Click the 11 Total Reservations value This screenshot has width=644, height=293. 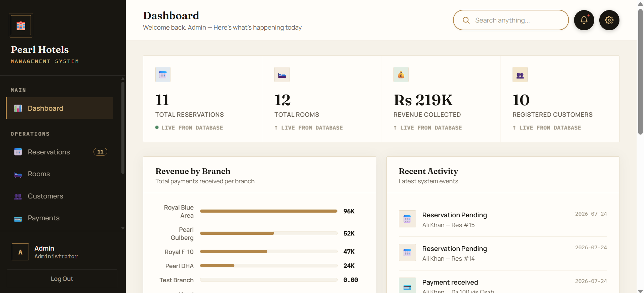tap(162, 100)
